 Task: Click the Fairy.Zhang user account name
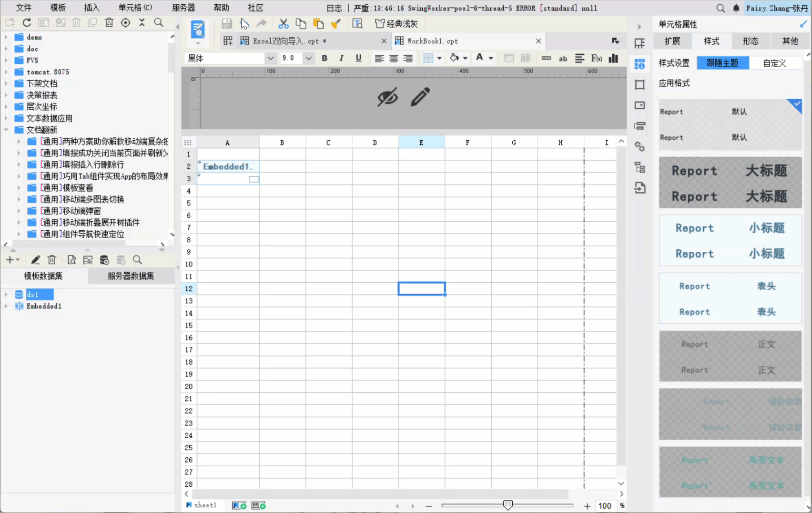(x=777, y=8)
